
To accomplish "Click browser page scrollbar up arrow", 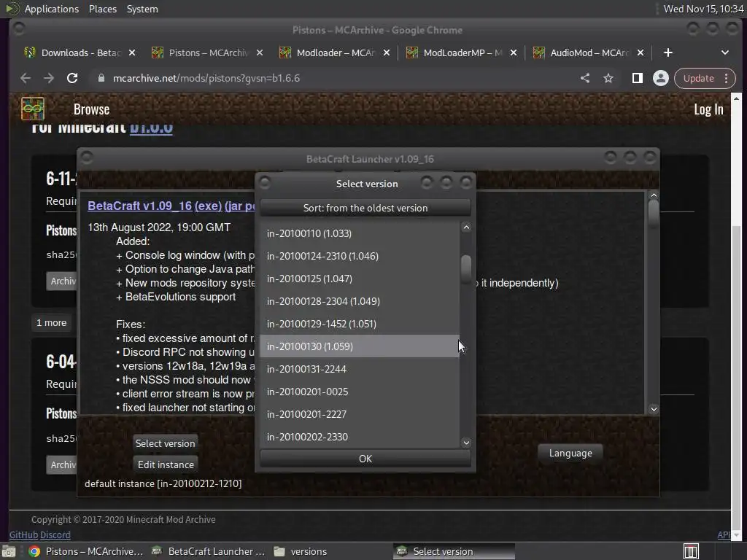I will pyautogui.click(x=736, y=98).
